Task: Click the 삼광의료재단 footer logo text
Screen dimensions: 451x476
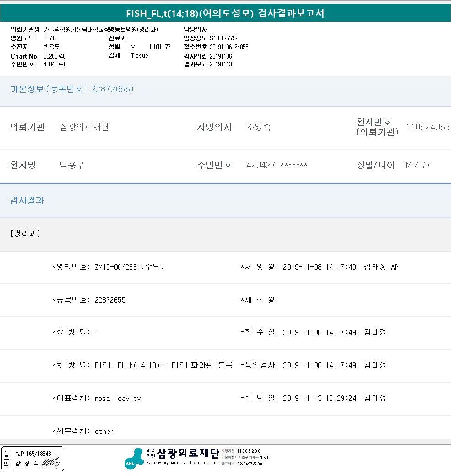Action: point(188,454)
